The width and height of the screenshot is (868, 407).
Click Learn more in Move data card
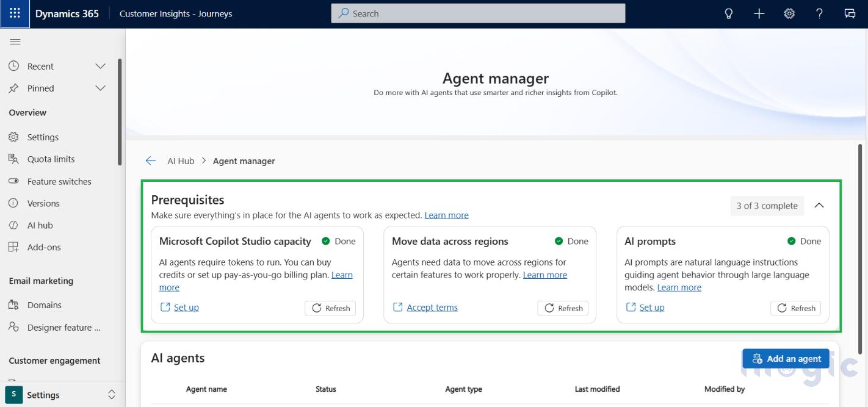pos(545,275)
